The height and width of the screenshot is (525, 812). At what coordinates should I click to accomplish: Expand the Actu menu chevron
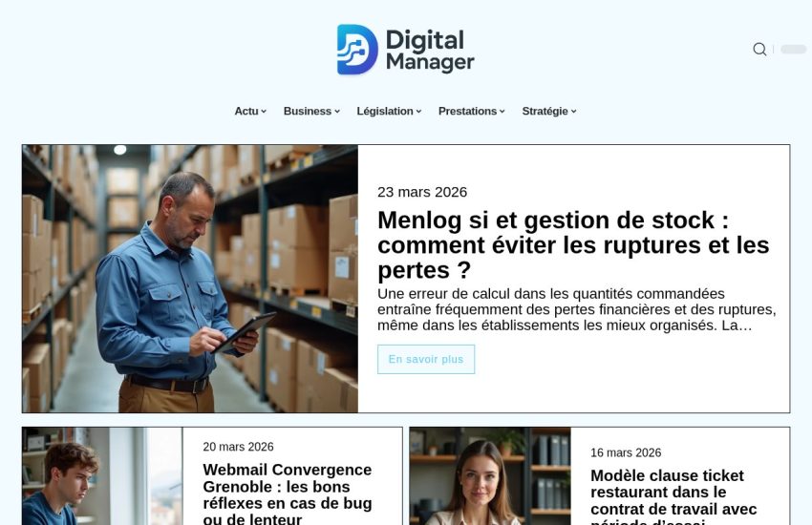coord(264,112)
